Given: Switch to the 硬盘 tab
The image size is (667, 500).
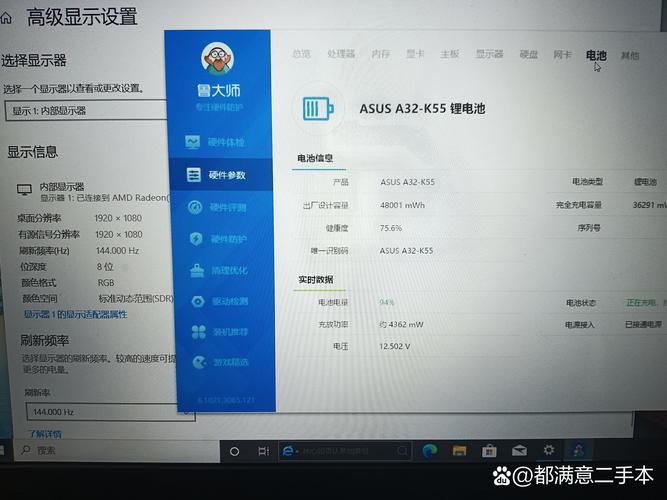Looking at the screenshot, I should [x=529, y=54].
